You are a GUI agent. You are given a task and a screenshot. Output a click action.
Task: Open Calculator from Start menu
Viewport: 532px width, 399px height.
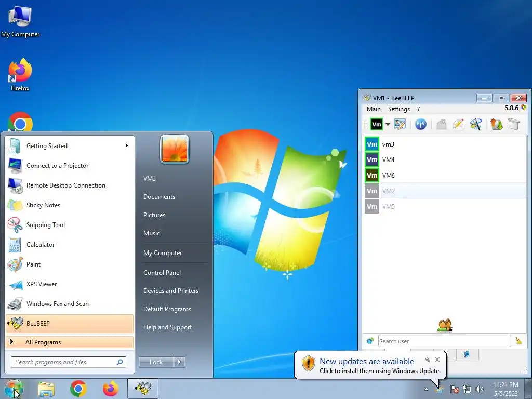[x=70, y=245]
